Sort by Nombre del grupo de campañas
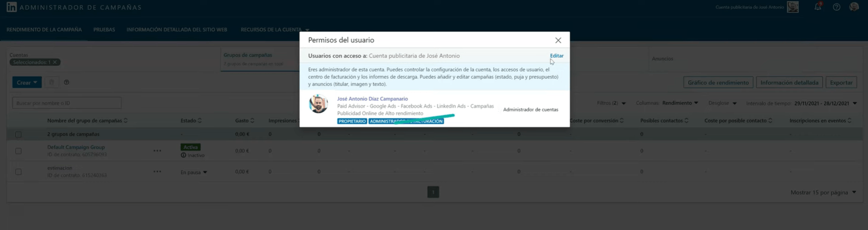Viewport: 868px width, 230px height. 87,120
